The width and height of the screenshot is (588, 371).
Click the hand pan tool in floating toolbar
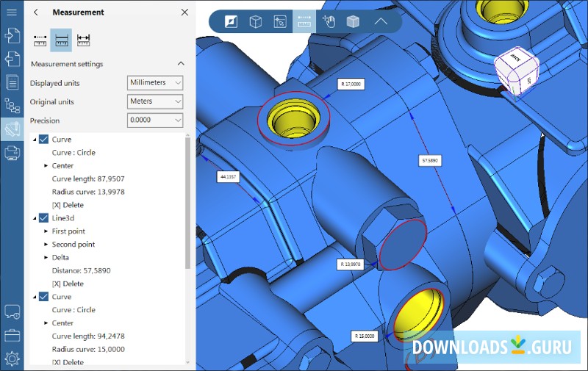pyautogui.click(x=329, y=21)
